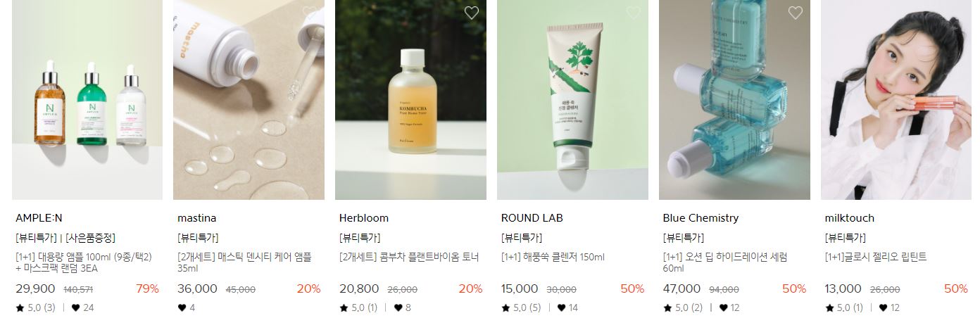Open milktouch model photo thumbnail
The image size is (980, 330).
click(x=896, y=100)
